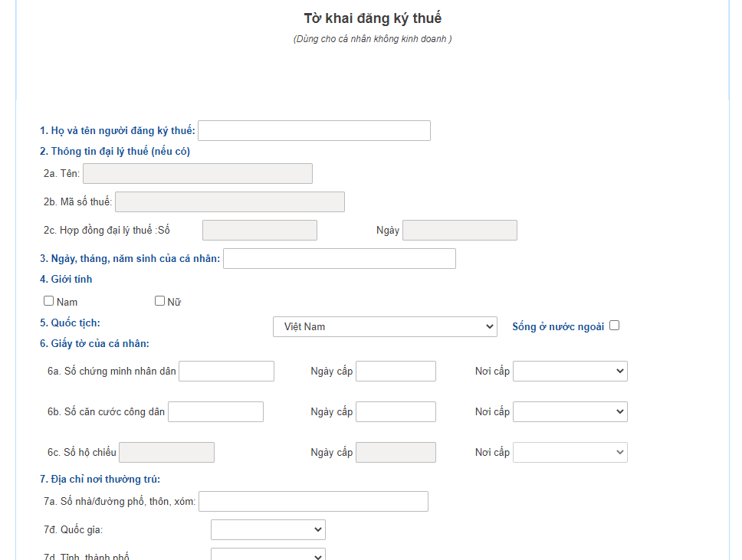Expand Nơi cấp dropdown for căn cước công dân
This screenshot has width=742, height=560.
pos(570,411)
